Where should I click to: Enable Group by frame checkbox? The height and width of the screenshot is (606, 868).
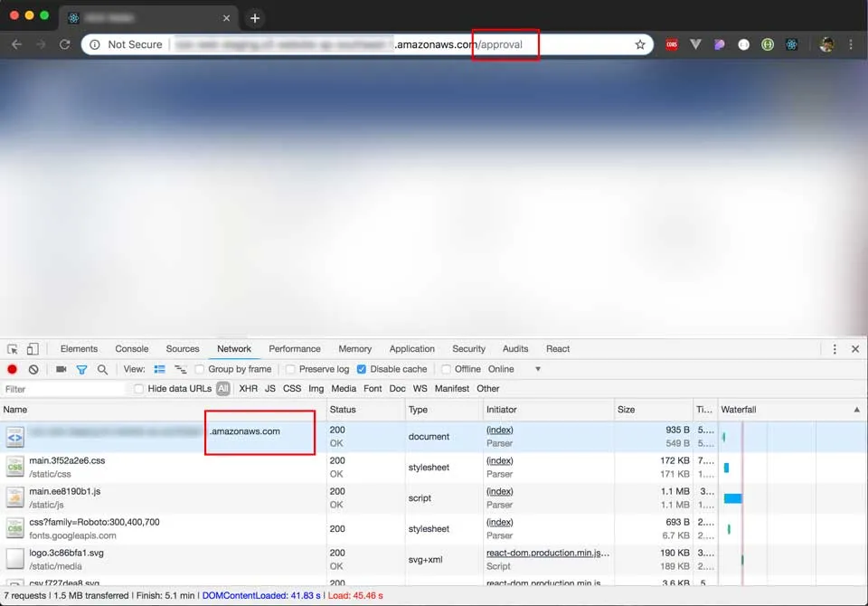(x=200, y=369)
